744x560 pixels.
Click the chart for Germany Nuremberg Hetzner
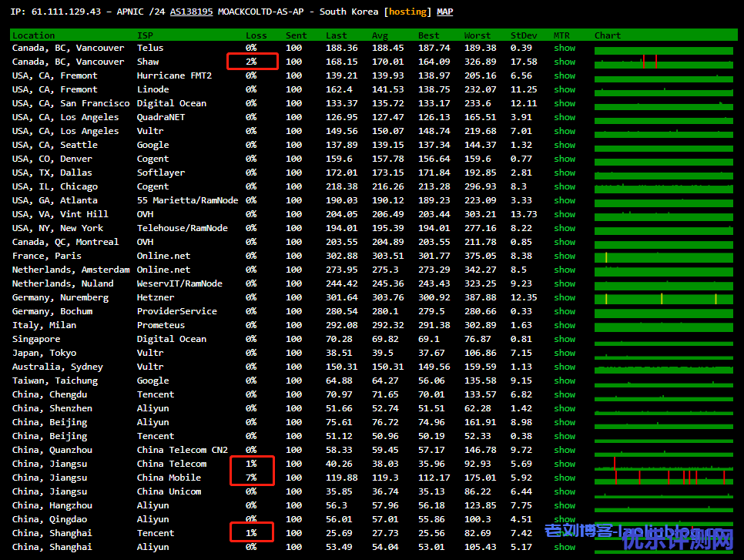(663, 297)
